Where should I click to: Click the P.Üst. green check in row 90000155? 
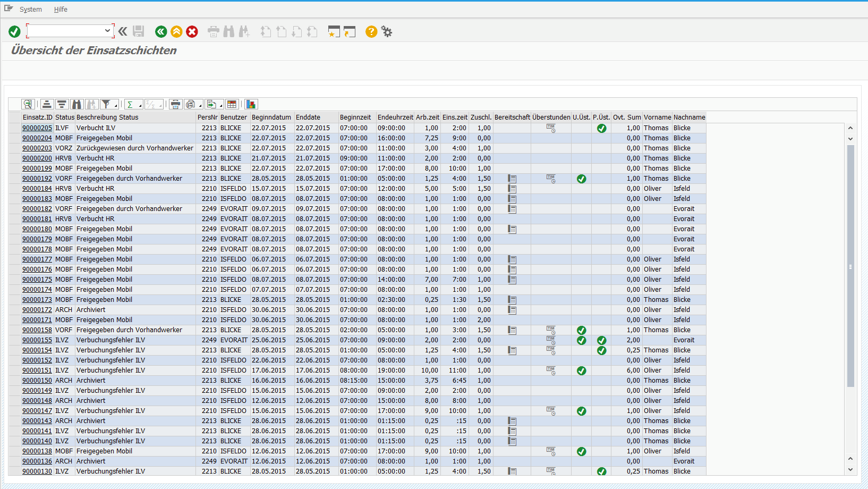601,340
